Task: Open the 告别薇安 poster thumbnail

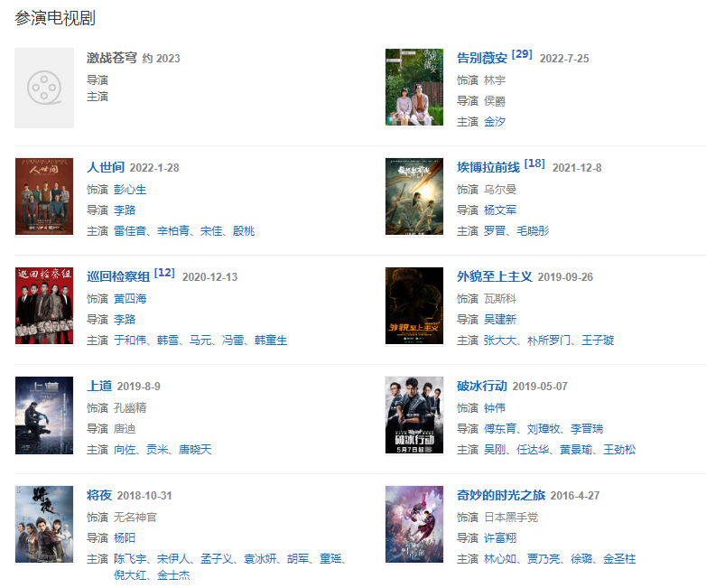Action: point(414,88)
